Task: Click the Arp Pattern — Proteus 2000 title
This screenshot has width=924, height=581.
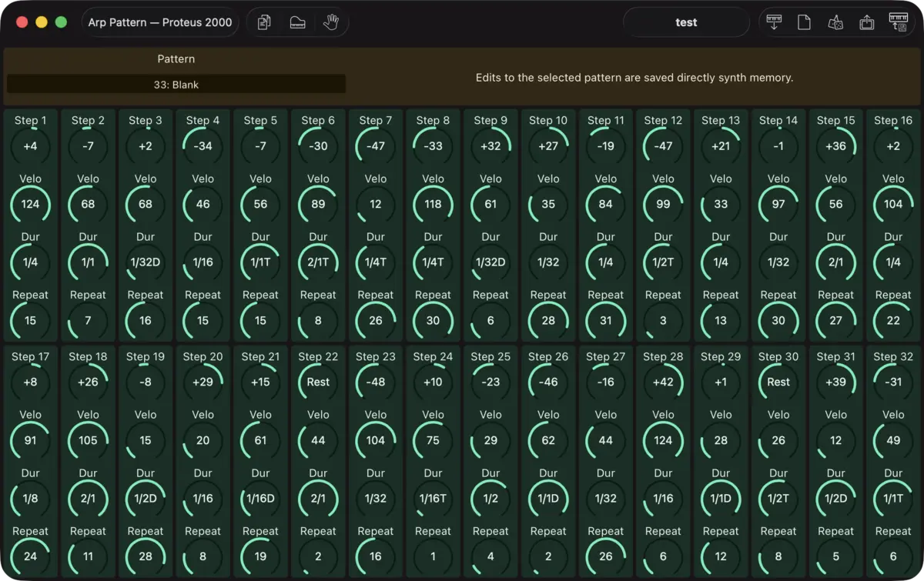Action: (160, 22)
